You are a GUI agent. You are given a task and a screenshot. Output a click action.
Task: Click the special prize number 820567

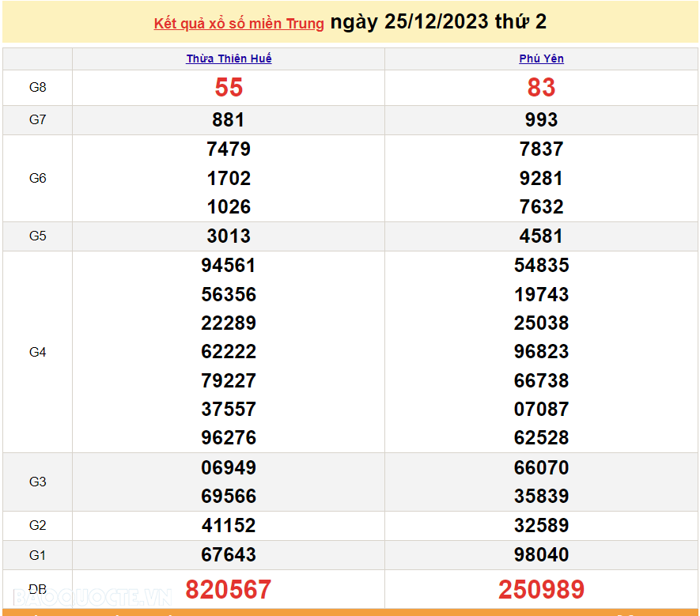pyautogui.click(x=229, y=589)
